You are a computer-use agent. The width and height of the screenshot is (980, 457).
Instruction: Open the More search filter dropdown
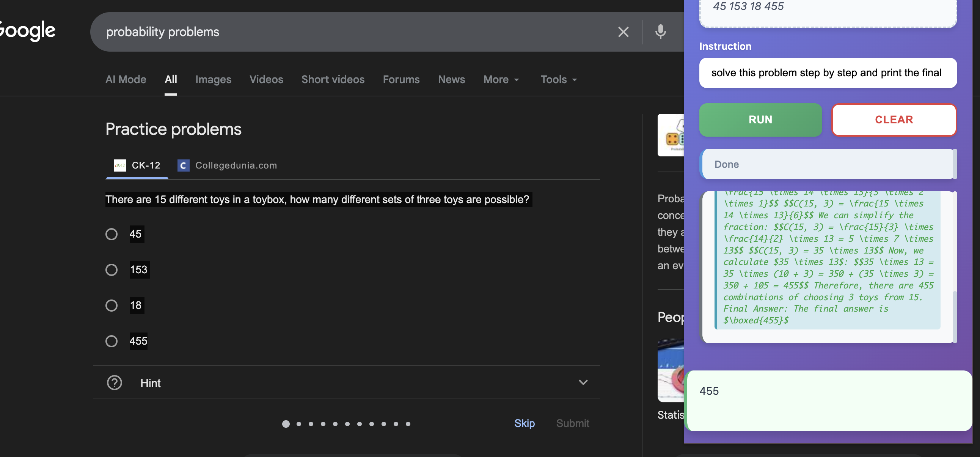(x=501, y=79)
